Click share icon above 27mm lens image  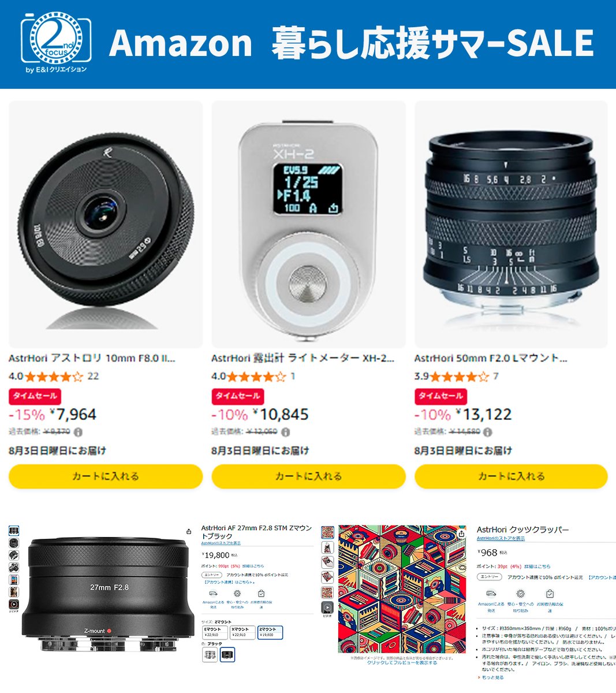point(189,531)
